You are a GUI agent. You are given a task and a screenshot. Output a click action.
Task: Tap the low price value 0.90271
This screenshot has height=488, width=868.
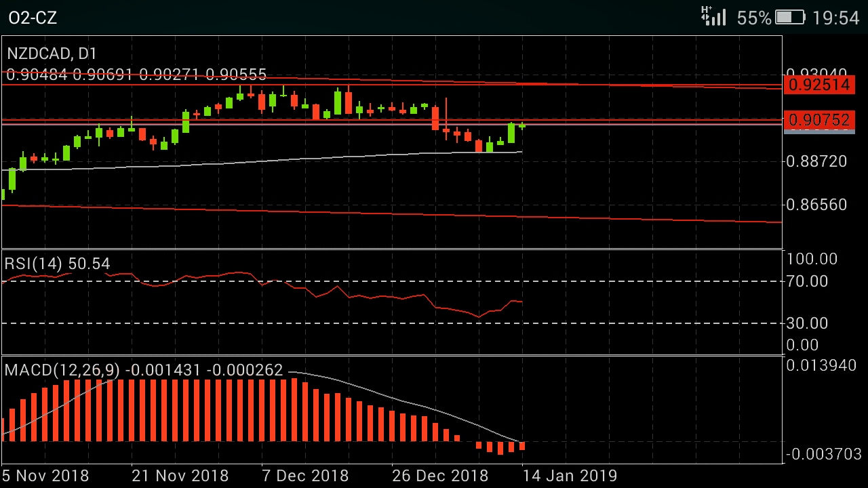pos(170,75)
